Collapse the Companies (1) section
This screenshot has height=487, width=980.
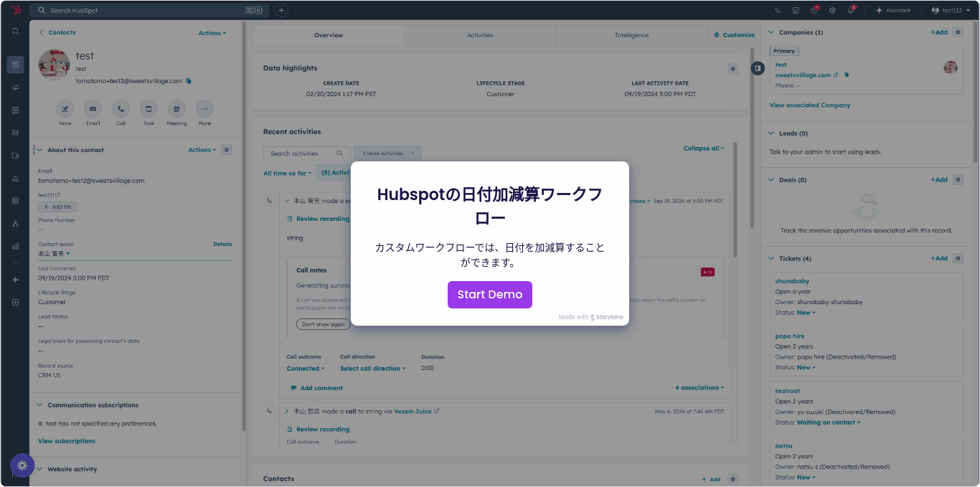[772, 32]
